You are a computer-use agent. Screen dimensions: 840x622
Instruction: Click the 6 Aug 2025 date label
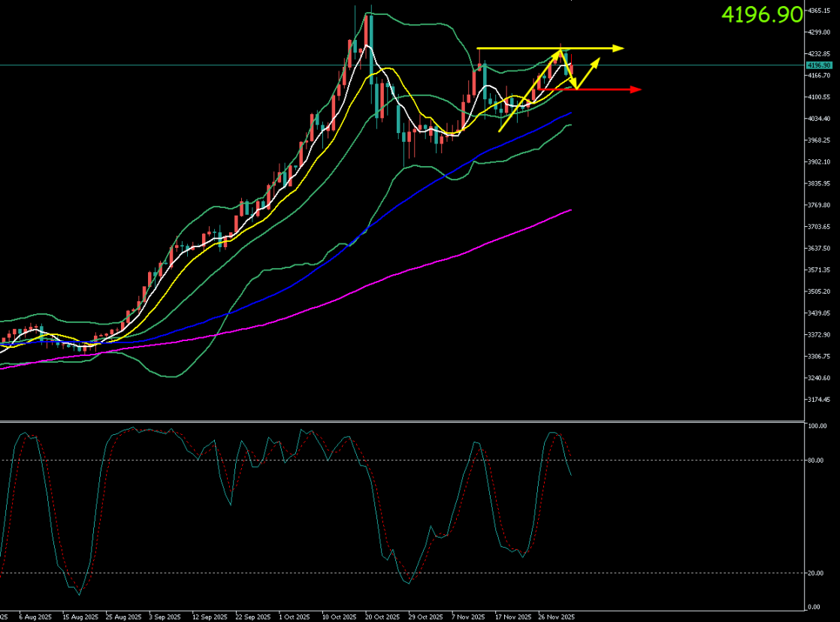tap(35, 616)
